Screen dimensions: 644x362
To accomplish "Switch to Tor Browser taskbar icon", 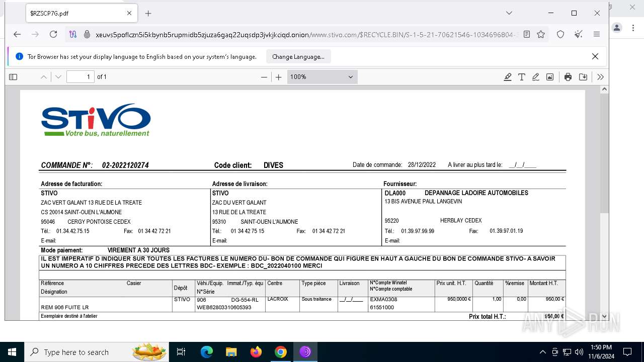I will (305, 352).
